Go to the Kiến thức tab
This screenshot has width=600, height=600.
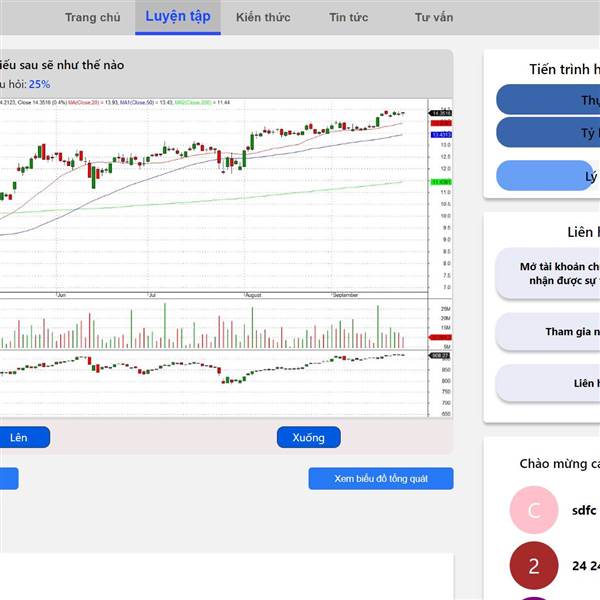click(x=263, y=18)
